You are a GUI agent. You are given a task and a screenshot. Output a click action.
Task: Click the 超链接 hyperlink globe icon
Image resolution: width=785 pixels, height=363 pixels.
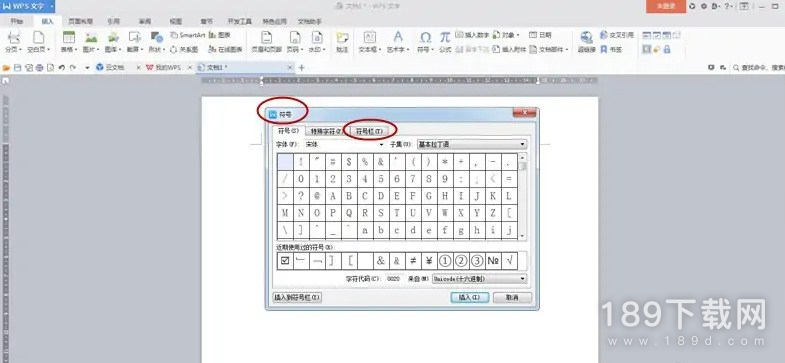point(586,38)
